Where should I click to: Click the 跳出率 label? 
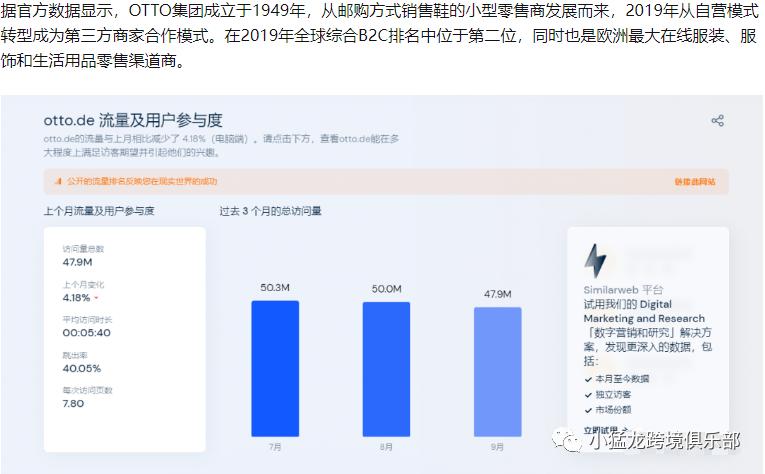tap(75, 355)
